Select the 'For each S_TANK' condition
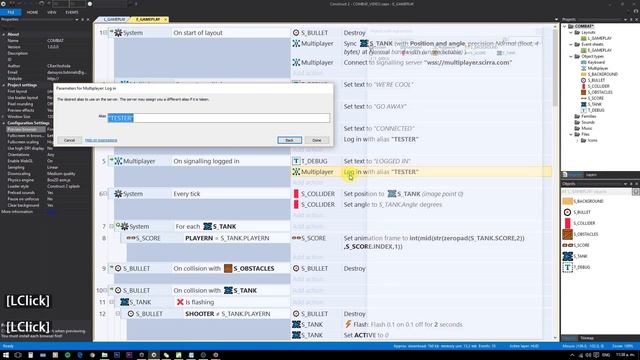The width and height of the screenshot is (640, 360). pyautogui.click(x=206, y=227)
